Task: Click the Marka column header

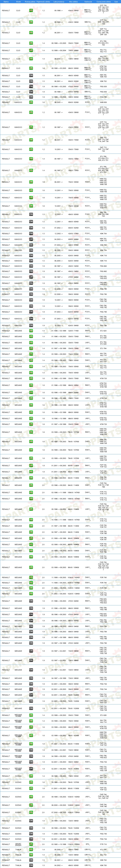Action: point(6,2)
